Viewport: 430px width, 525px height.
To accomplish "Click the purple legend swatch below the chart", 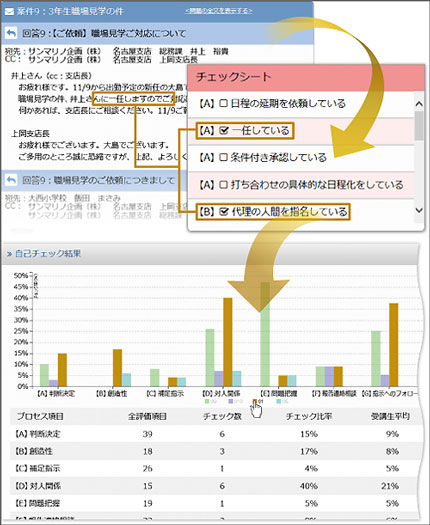I will pyautogui.click(x=230, y=401).
